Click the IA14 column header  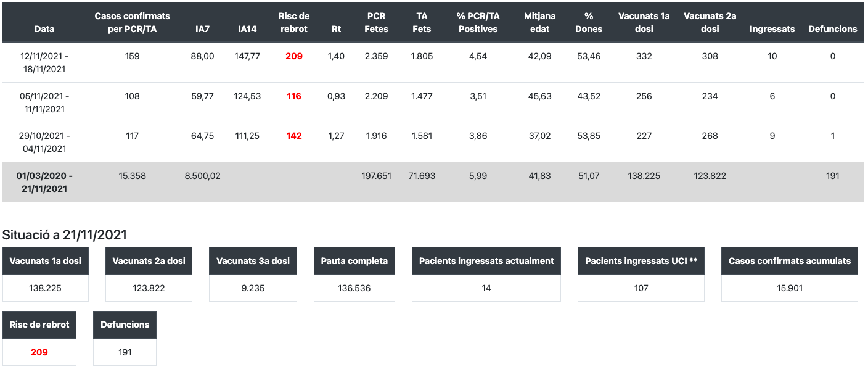247,29
